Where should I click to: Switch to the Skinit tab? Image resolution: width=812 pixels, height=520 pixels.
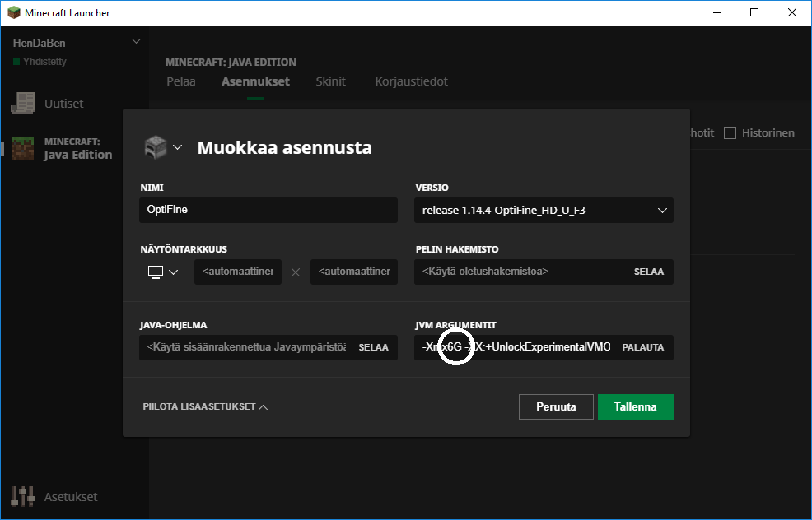pos(331,81)
